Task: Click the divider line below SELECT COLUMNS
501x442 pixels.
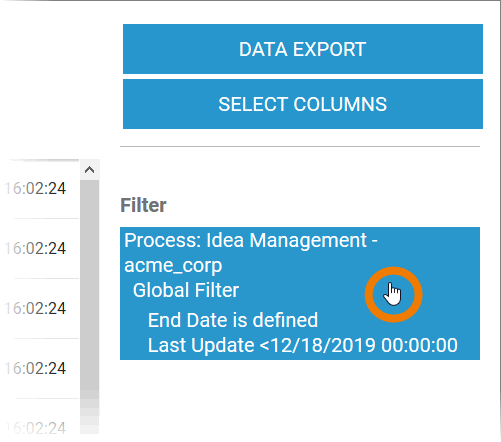Action: (300, 146)
